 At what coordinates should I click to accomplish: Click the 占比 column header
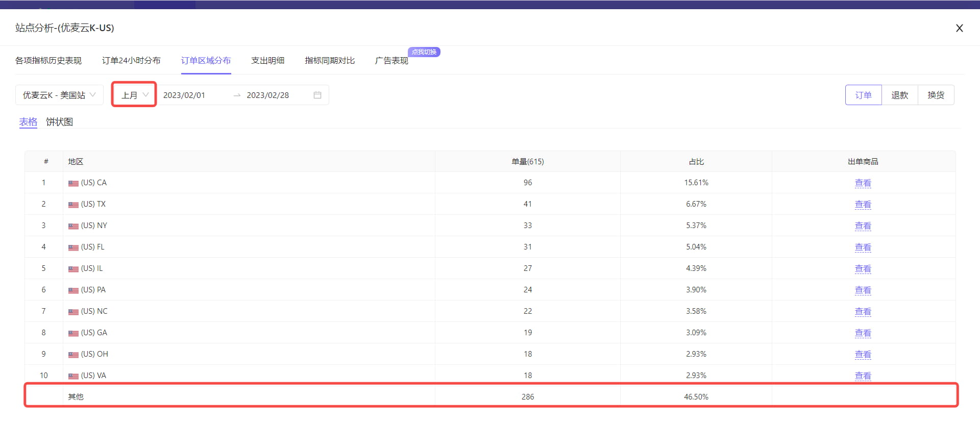click(x=696, y=161)
